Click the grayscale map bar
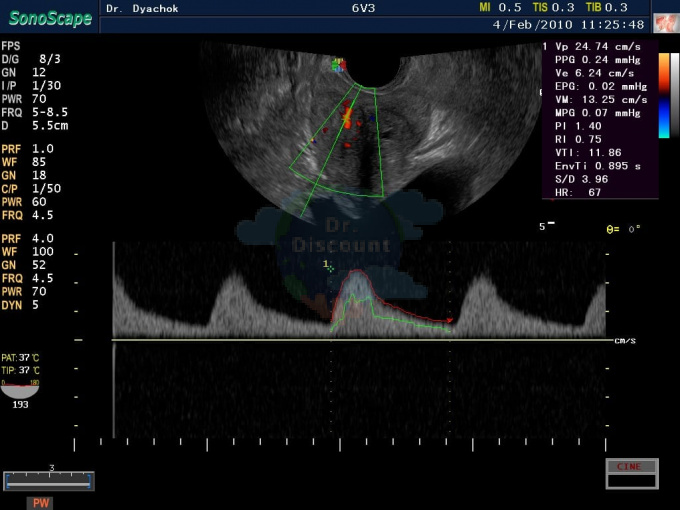Image resolution: width=680 pixels, height=510 pixels. click(675, 95)
